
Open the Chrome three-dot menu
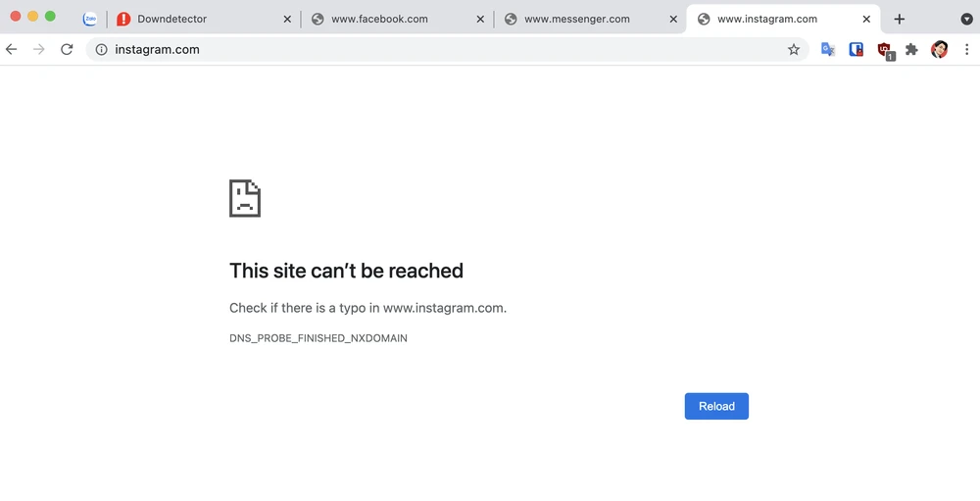click(966, 49)
